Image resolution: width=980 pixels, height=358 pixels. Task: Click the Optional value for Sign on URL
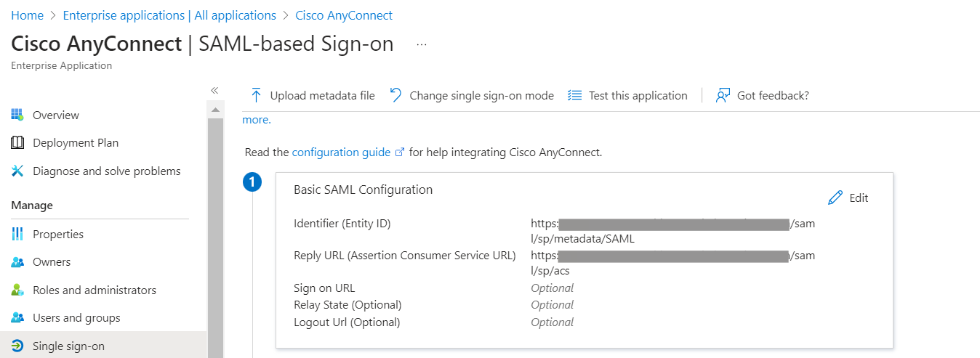click(552, 288)
